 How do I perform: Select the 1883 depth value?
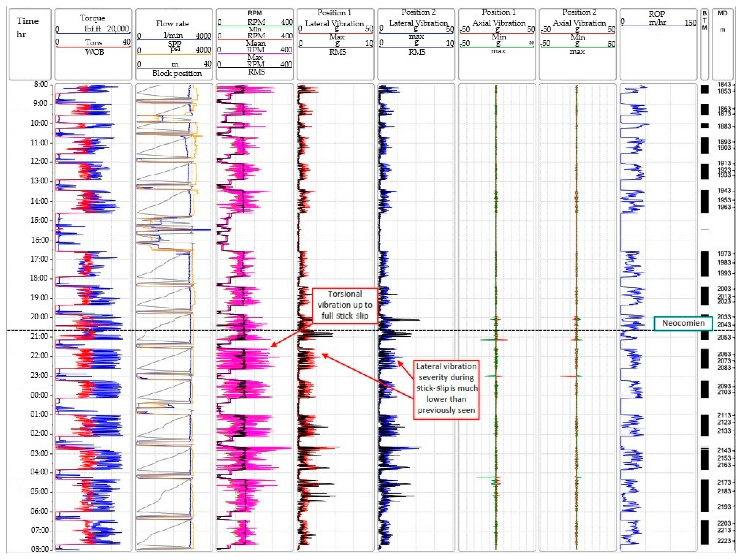(x=724, y=127)
